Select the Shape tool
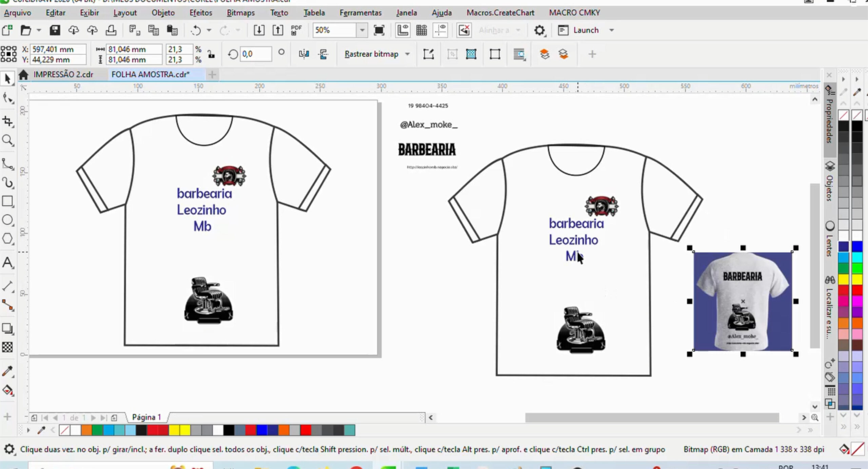Viewport: 868px width, 469px height. click(x=8, y=98)
